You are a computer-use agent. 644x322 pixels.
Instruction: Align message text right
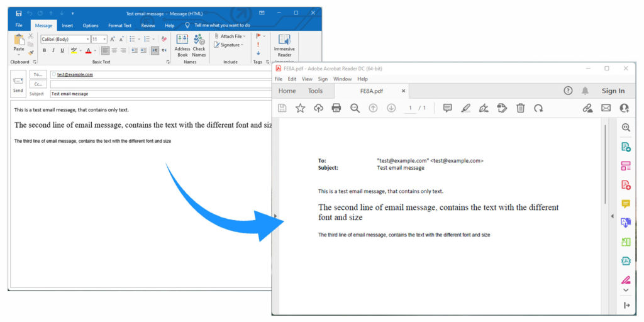pos(123,50)
